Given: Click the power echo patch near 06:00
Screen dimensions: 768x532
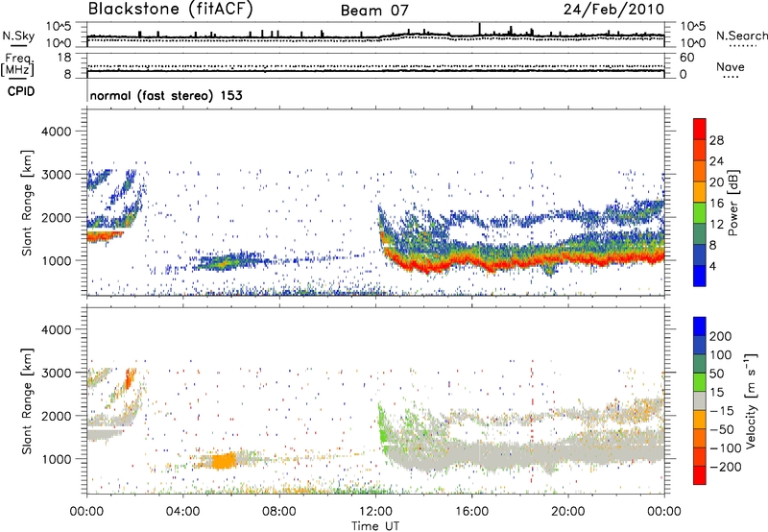Looking at the screenshot, I should pyautogui.click(x=227, y=261).
